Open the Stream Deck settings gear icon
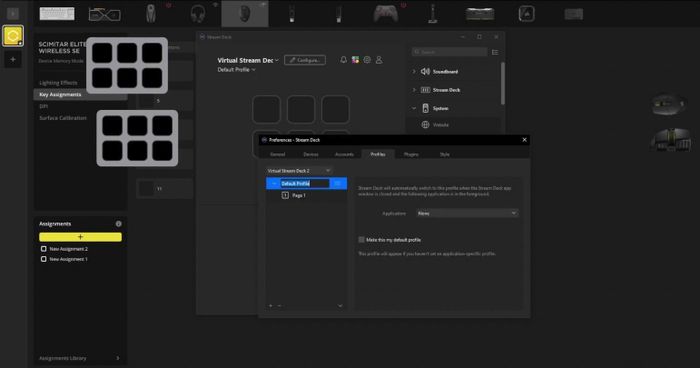Image resolution: width=700 pixels, height=368 pixels. click(x=367, y=60)
